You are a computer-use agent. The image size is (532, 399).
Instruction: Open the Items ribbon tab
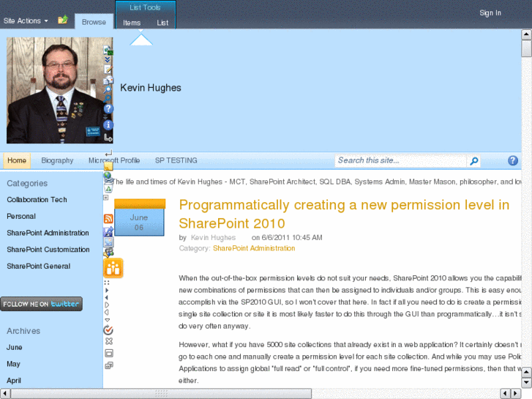tap(132, 23)
